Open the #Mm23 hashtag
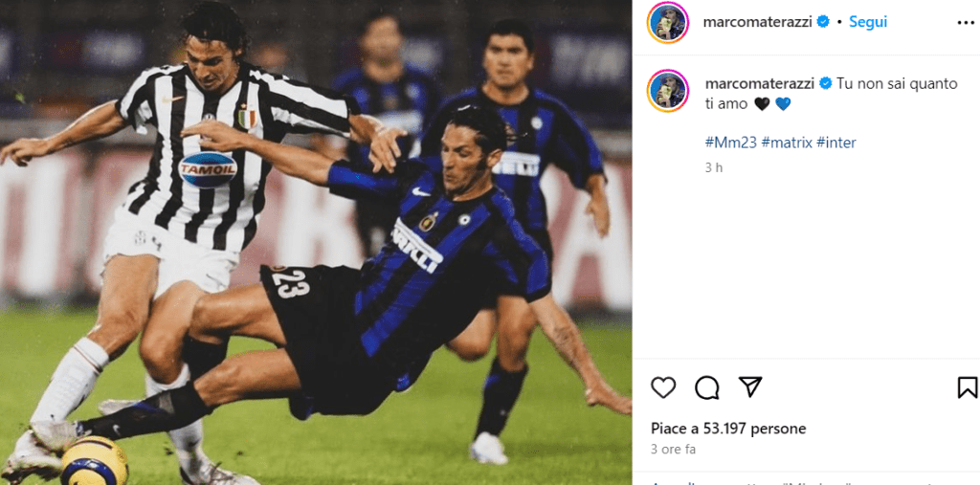 [x=730, y=143]
